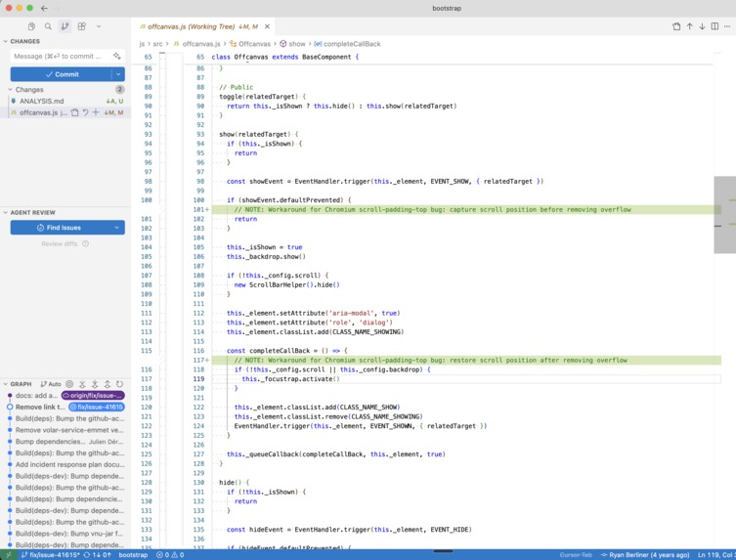Click 'Ln 119, Col' cursor position
This screenshot has height=560, width=736.
(715, 555)
